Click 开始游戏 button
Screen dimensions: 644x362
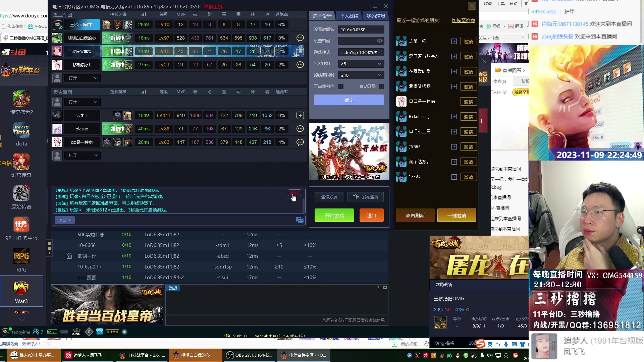[334, 216]
